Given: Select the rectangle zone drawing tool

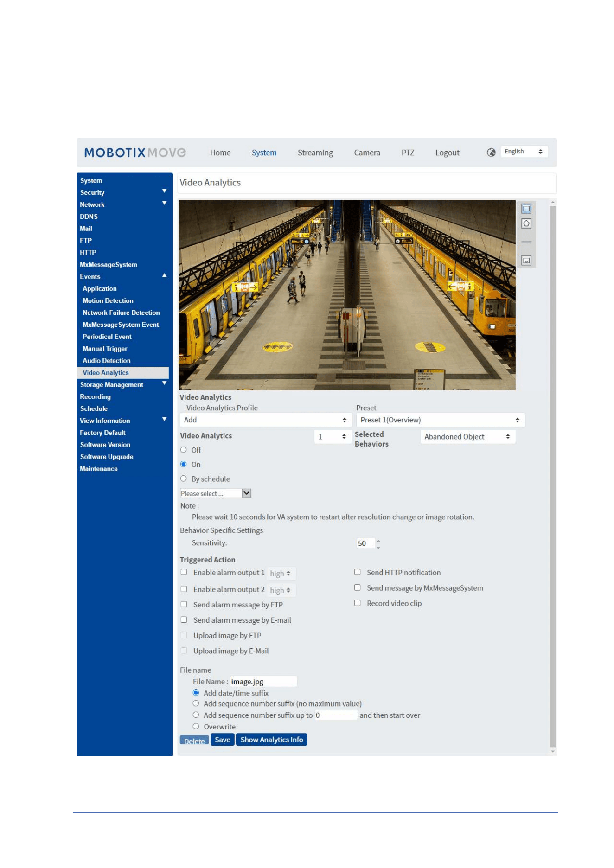Looking at the screenshot, I should (526, 208).
